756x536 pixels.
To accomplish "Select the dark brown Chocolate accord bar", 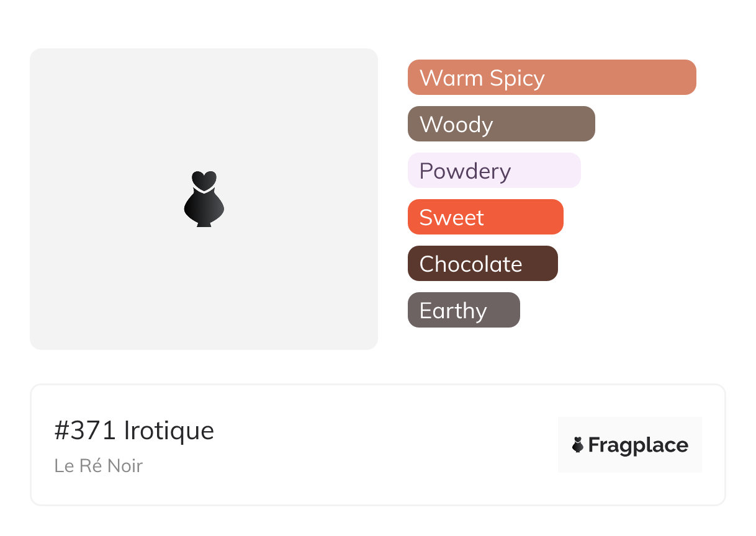I will pos(483,264).
